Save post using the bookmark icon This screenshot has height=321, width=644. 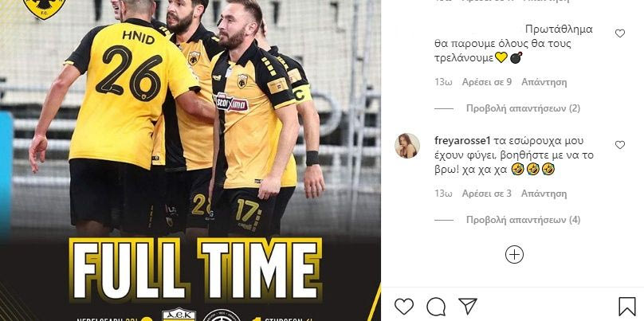(626, 307)
